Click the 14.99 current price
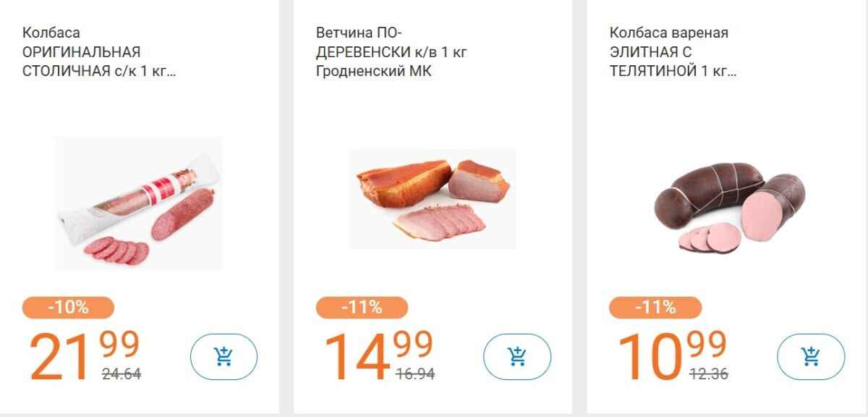 377,355
